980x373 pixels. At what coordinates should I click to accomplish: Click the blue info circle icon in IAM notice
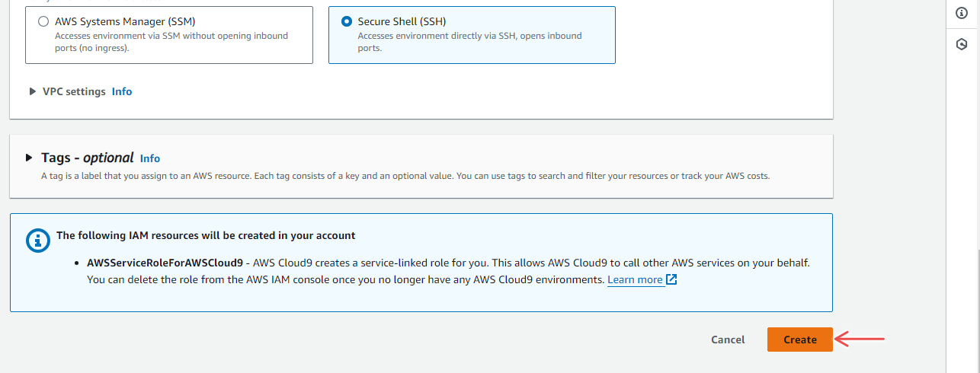[37, 241]
